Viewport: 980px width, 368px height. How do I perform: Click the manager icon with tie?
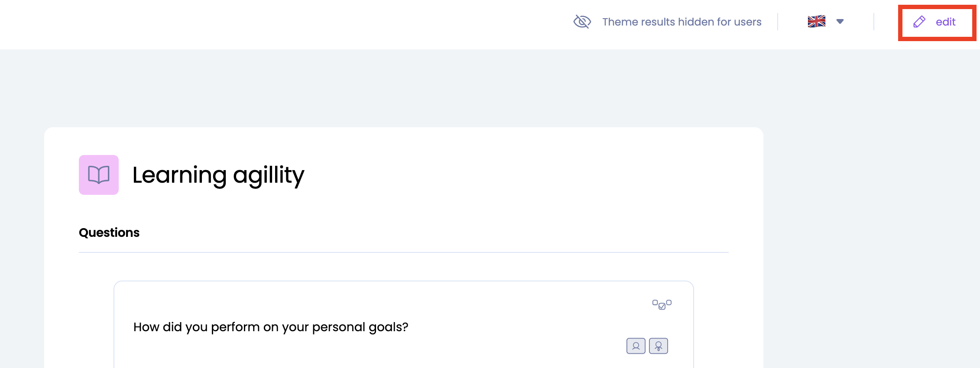[x=659, y=346]
